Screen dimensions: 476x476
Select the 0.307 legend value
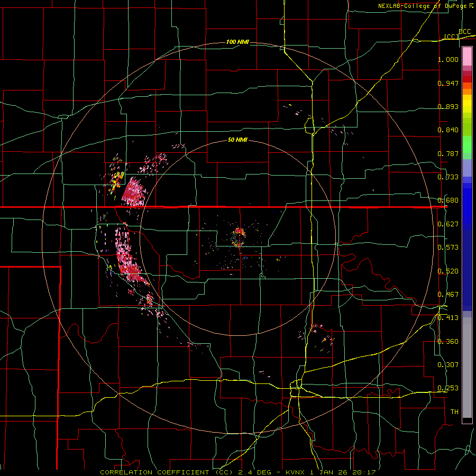coord(448,365)
